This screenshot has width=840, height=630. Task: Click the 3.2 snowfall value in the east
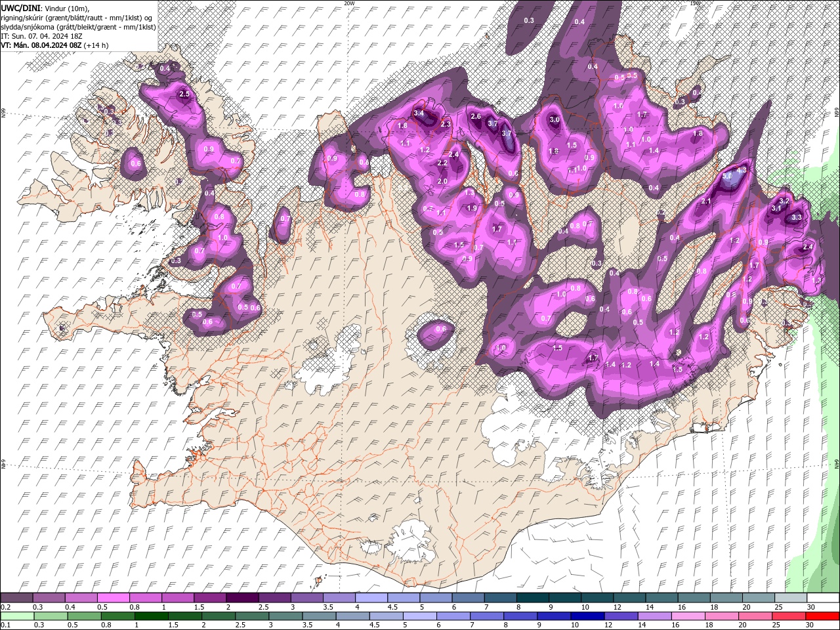click(x=784, y=201)
